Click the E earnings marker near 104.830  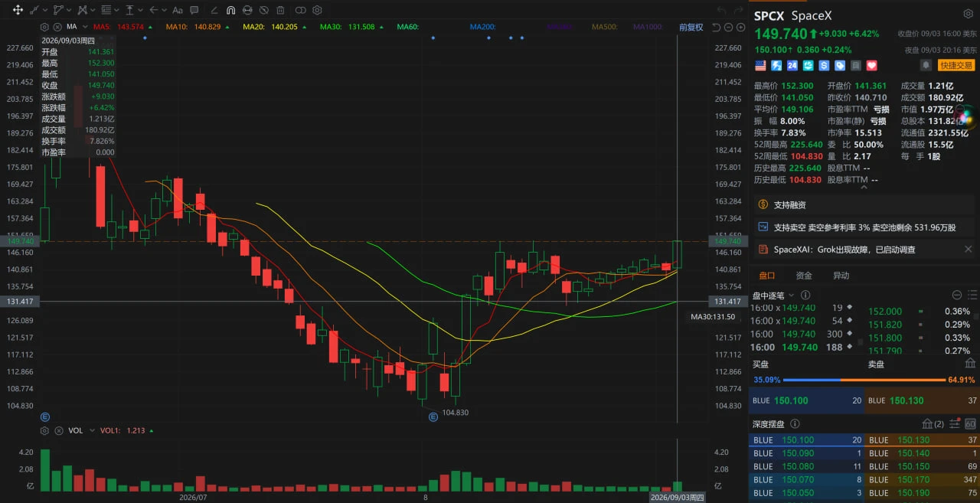(x=433, y=417)
